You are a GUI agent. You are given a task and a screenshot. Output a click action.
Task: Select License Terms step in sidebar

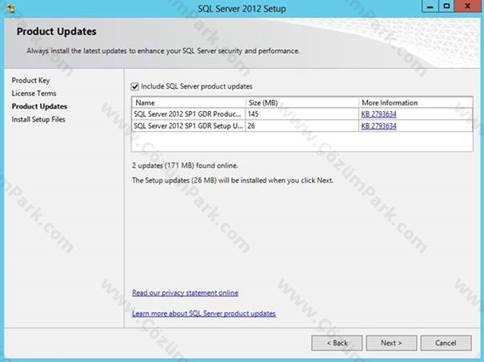pos(34,93)
